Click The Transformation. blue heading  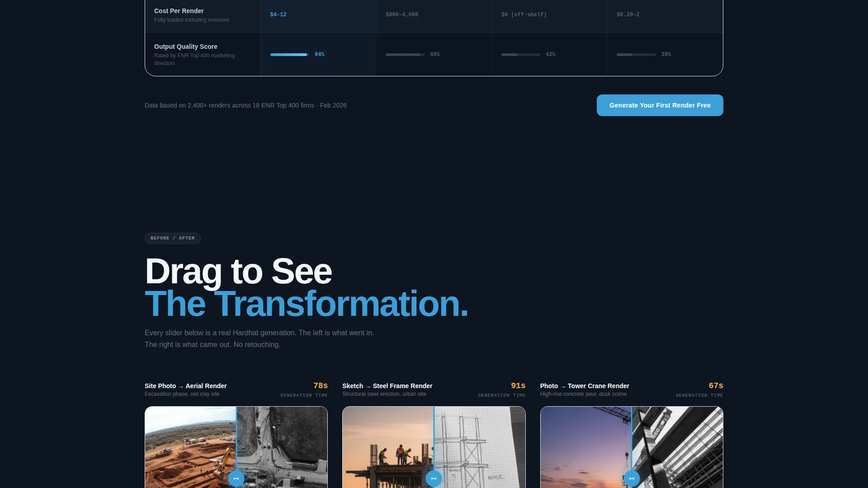click(x=307, y=304)
